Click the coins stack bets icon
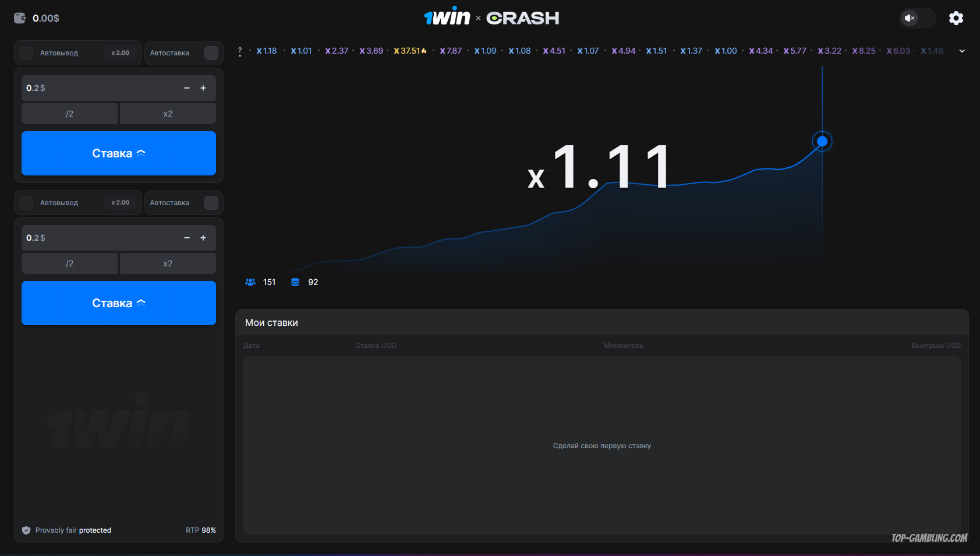The height and width of the screenshot is (556, 980). [295, 282]
